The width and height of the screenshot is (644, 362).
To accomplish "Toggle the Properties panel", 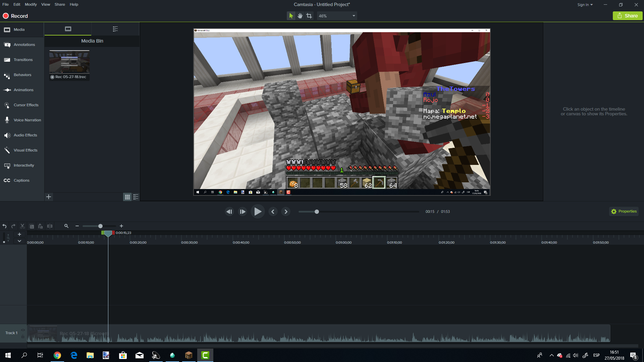I will pos(624,211).
